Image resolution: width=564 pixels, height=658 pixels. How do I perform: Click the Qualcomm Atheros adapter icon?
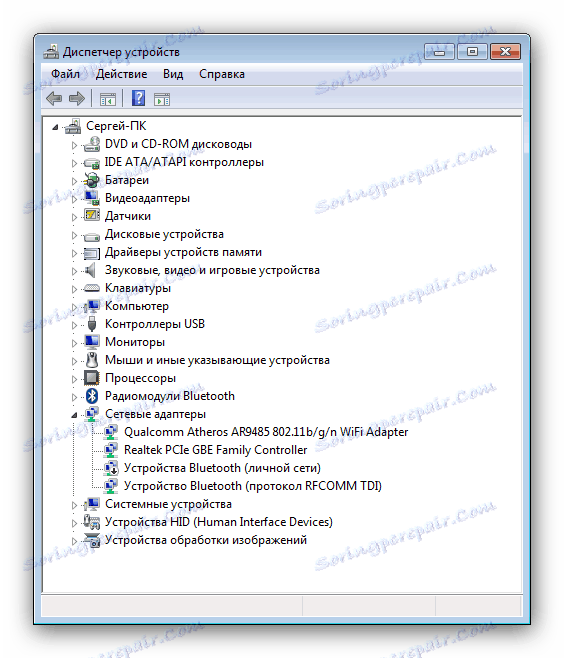tap(111, 432)
